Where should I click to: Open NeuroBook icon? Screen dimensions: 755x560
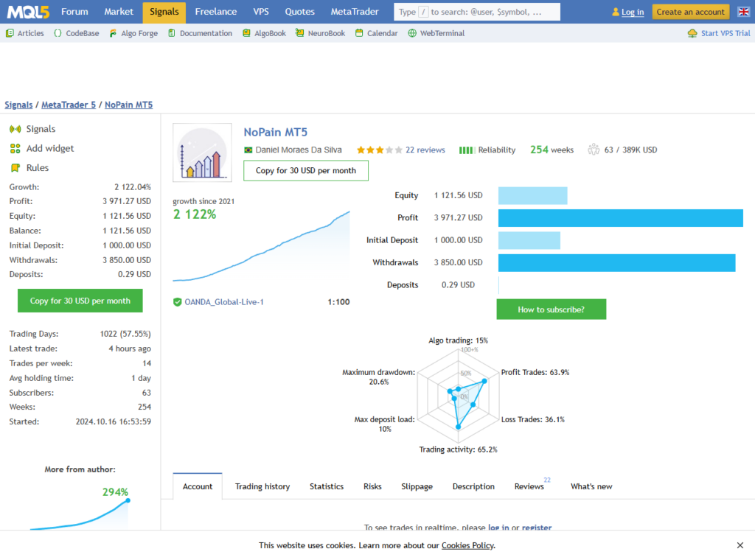click(x=299, y=33)
